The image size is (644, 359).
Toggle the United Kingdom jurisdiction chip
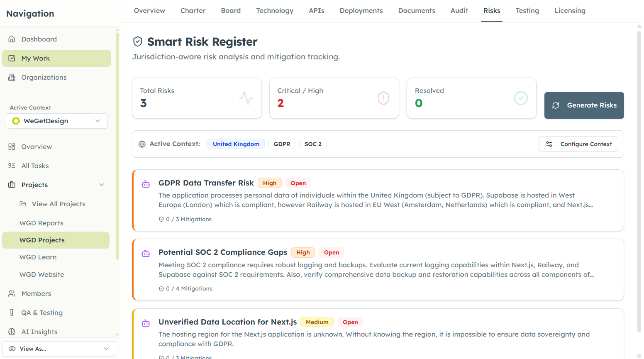tap(236, 144)
